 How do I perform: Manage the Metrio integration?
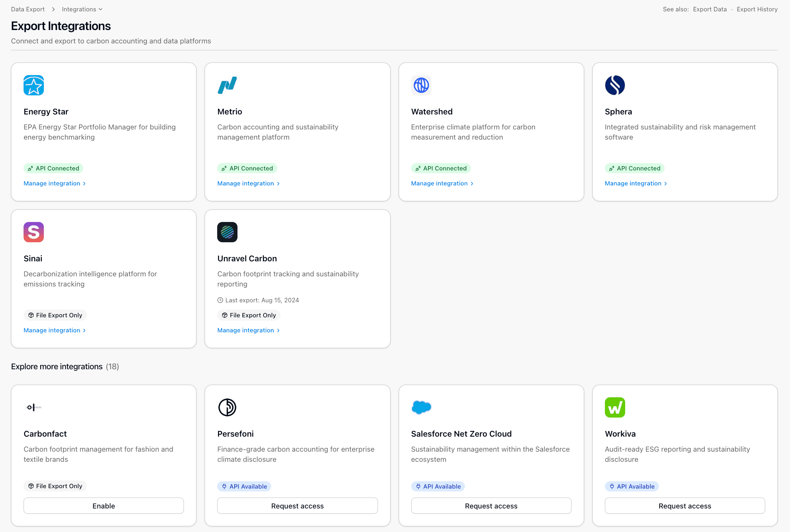[x=248, y=183]
